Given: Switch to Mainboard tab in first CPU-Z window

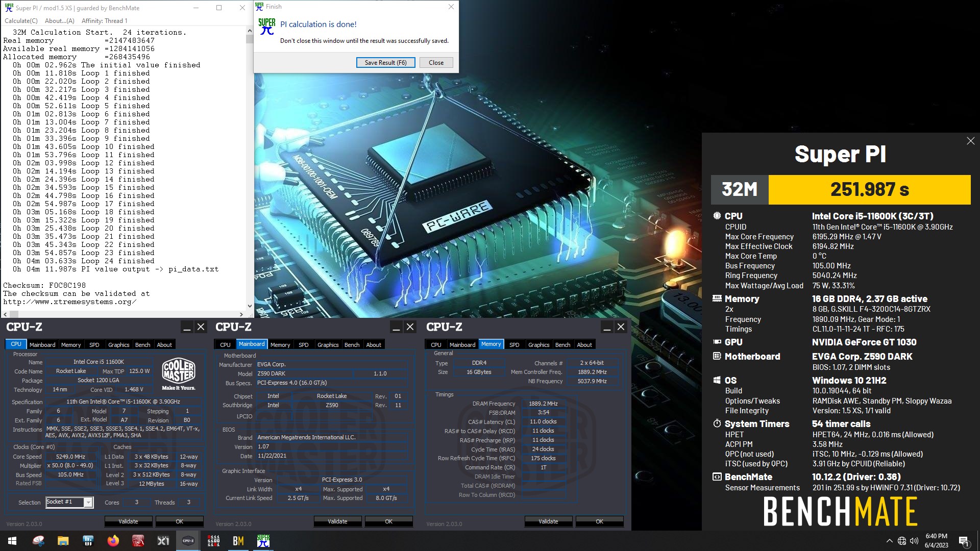Looking at the screenshot, I should pos(42,345).
